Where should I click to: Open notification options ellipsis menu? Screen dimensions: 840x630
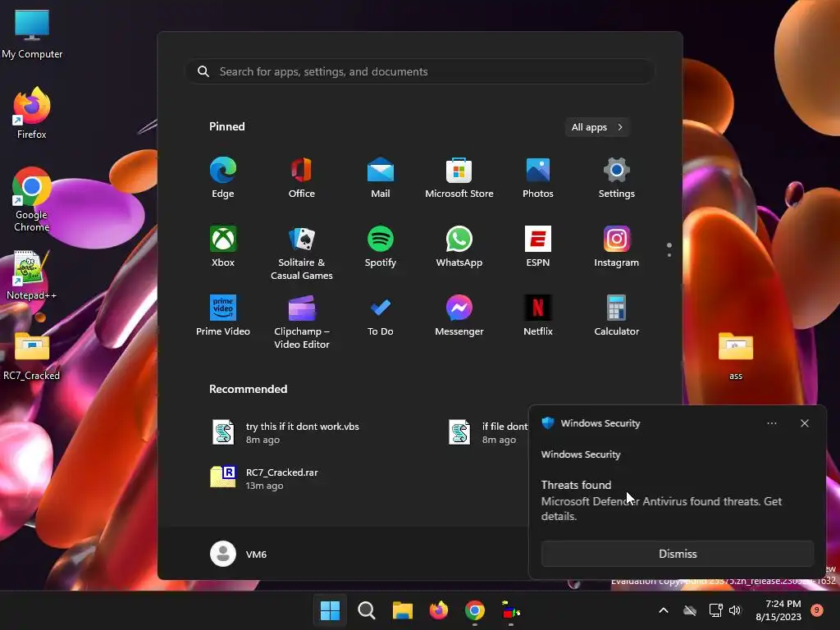(771, 423)
